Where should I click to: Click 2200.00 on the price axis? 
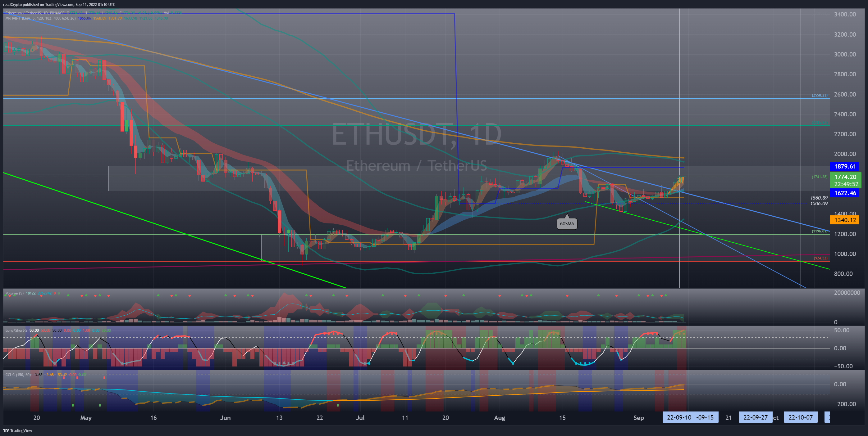pyautogui.click(x=845, y=134)
